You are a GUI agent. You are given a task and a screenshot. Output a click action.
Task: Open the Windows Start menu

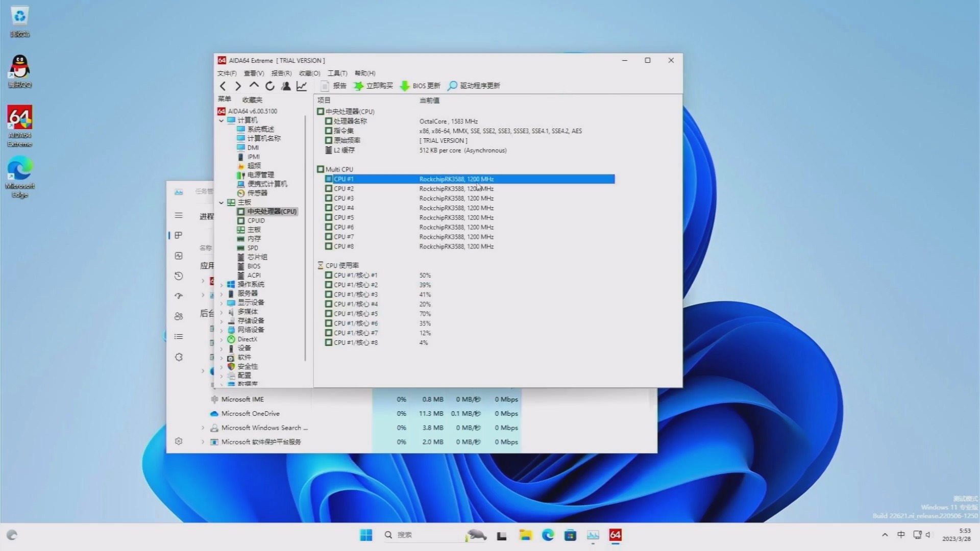(366, 535)
